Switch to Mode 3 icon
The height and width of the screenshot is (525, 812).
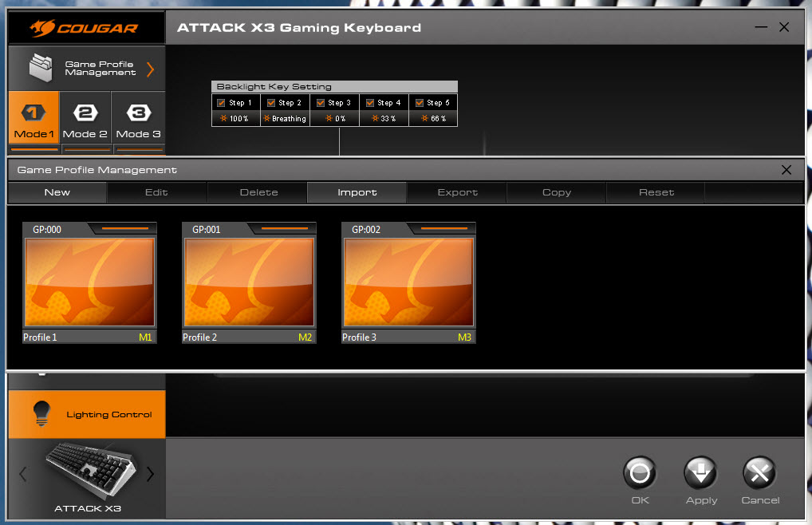(x=138, y=112)
